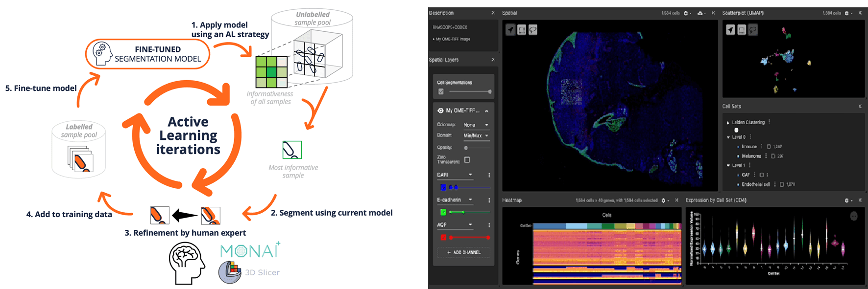Open the Immune cell set options menu
868x289 pixels.
(762, 146)
